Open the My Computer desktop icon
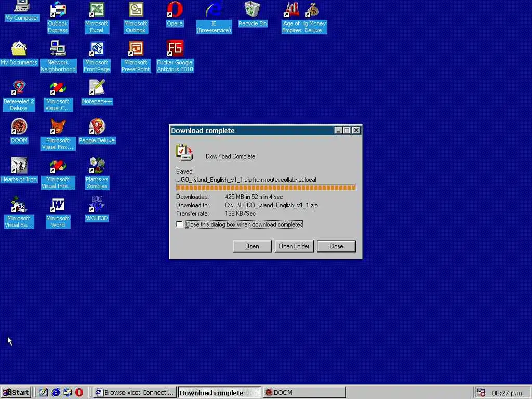The width and height of the screenshot is (532, 399). (x=22, y=10)
